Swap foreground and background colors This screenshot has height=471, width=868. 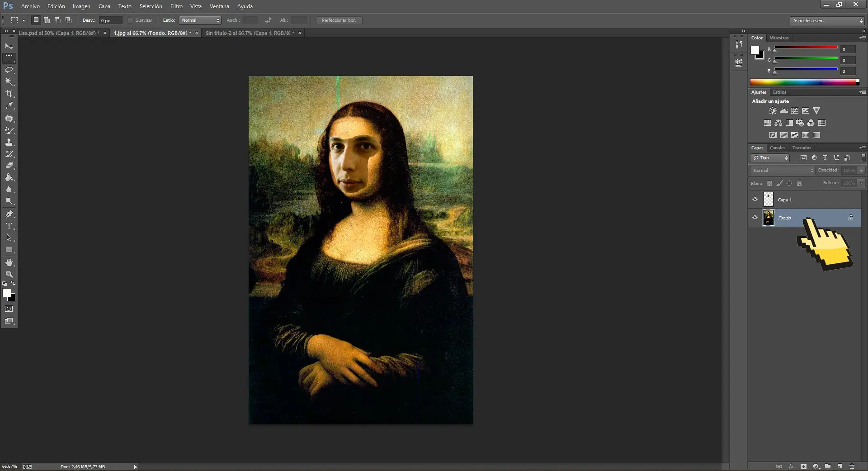click(x=13, y=284)
